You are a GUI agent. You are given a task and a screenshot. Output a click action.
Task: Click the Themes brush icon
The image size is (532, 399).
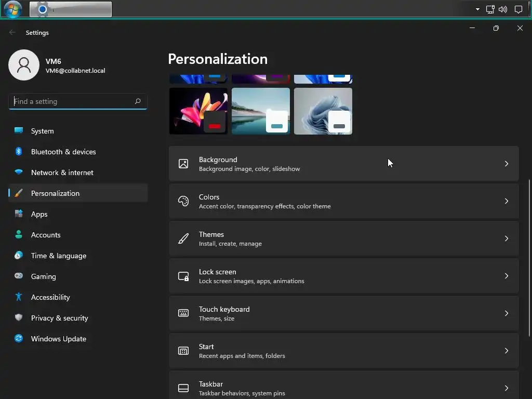click(x=183, y=238)
